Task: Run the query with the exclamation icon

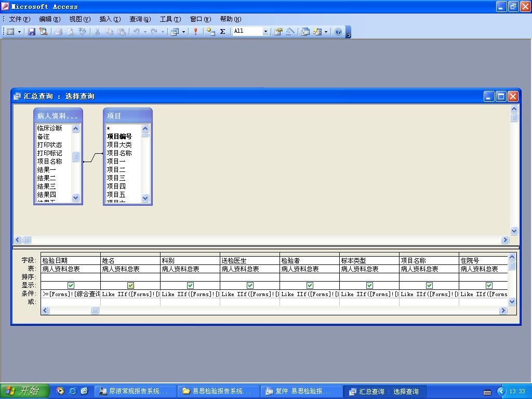Action: (x=195, y=32)
